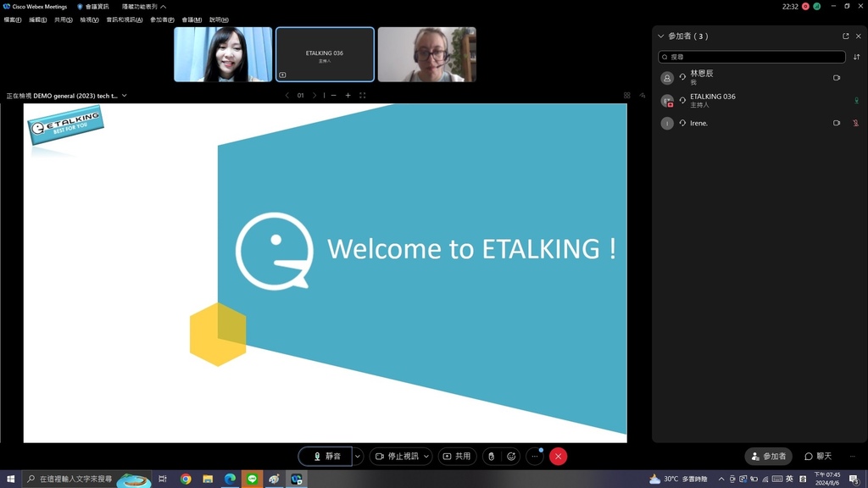Collapse the 隱藏功能表列 menu bar toggle
The image size is (868, 488).
[x=144, y=7]
